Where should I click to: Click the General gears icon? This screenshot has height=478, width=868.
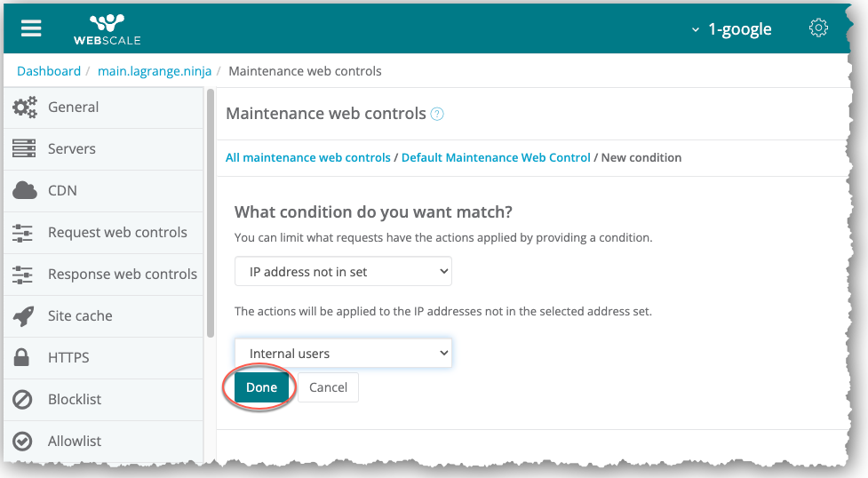click(x=24, y=108)
